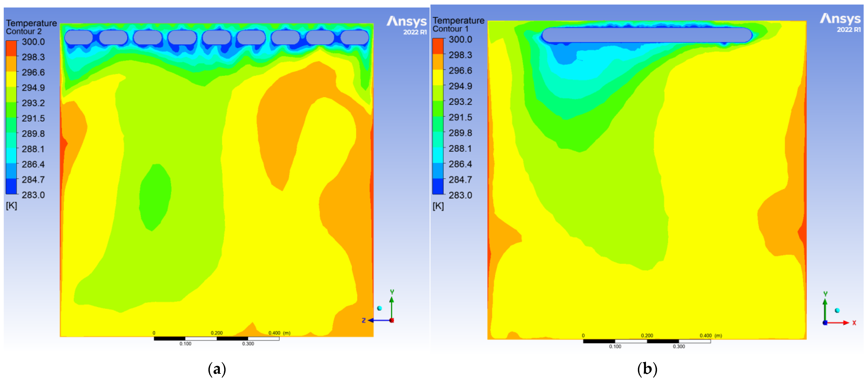Click the 283.0 label in the left legend

(x=33, y=195)
